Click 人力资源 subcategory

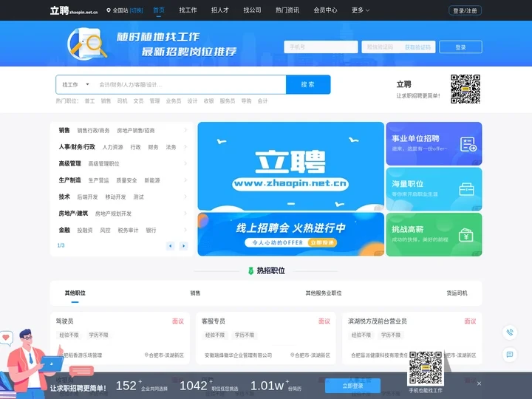pos(112,147)
